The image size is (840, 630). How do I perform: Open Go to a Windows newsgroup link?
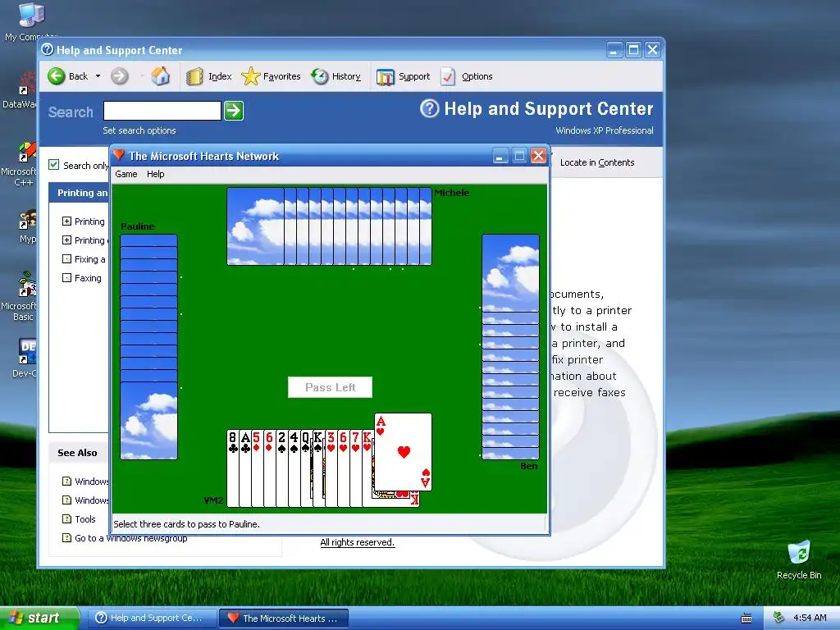coord(130,538)
